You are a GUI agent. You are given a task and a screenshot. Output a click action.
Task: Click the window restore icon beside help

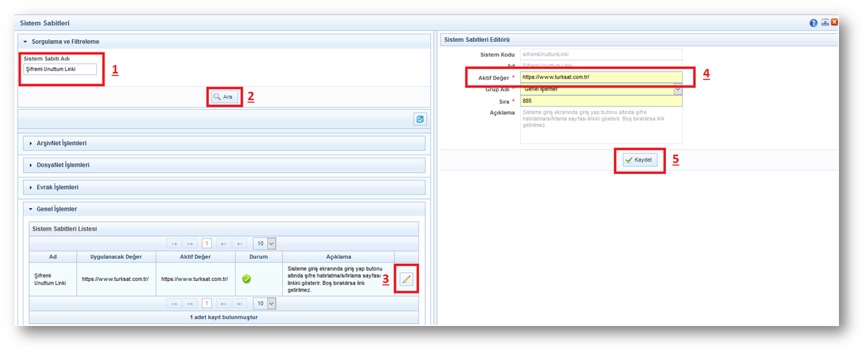[x=824, y=23]
